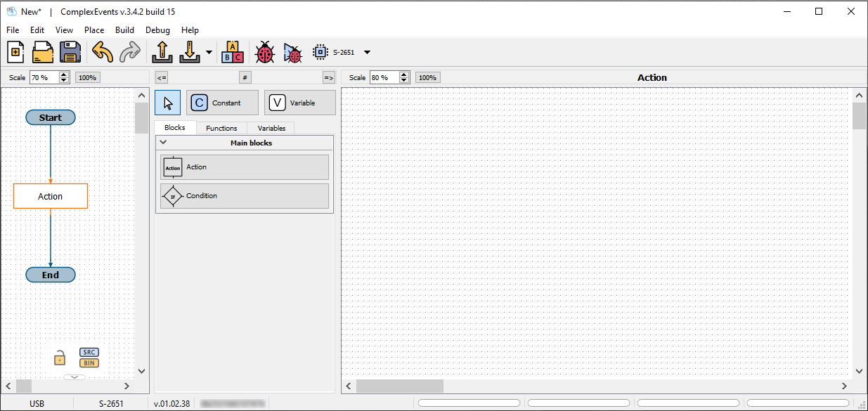
Task: Open the Build menu
Action: point(124,30)
